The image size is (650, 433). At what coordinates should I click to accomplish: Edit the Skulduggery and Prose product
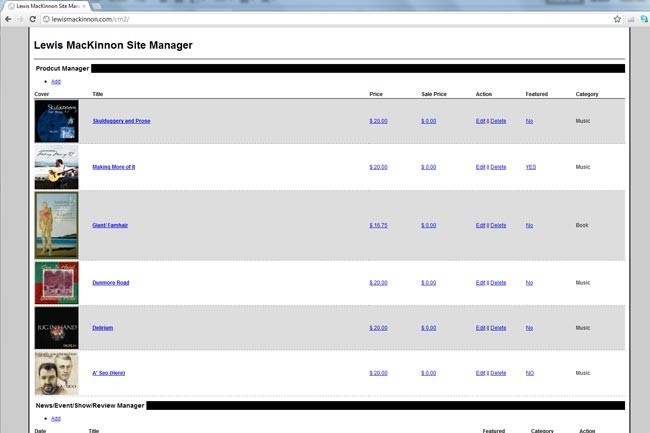pyautogui.click(x=480, y=121)
